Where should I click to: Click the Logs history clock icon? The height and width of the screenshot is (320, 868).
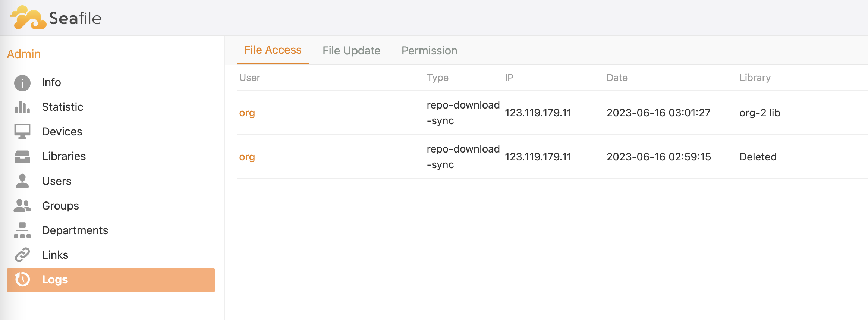coord(22,279)
